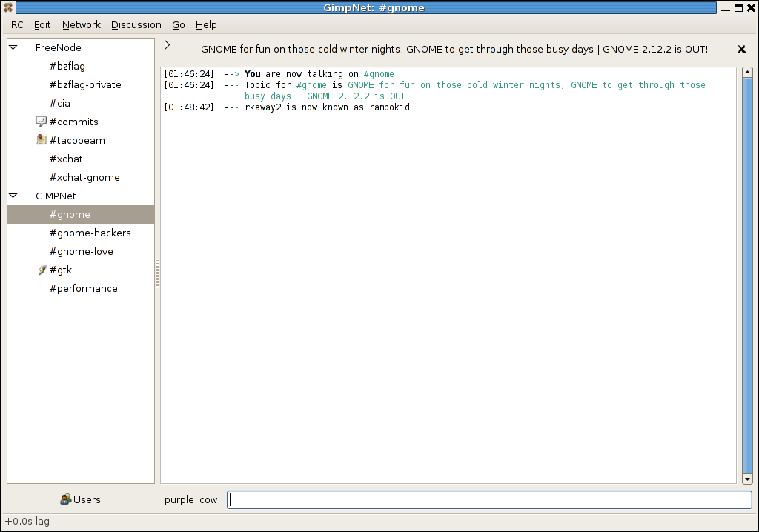Viewport: 759px width, 532px height.
Task: Expand the topic bar disclosure triangle
Action: pyautogui.click(x=167, y=45)
